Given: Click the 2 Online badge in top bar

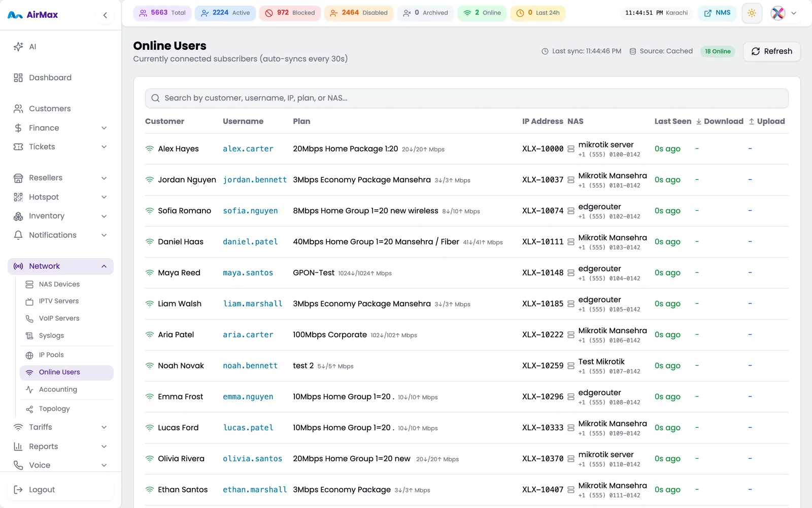Looking at the screenshot, I should 482,13.
